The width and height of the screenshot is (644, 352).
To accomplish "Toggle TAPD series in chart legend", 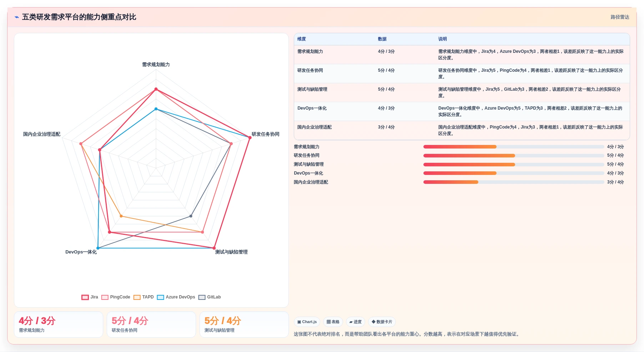I will (144, 297).
